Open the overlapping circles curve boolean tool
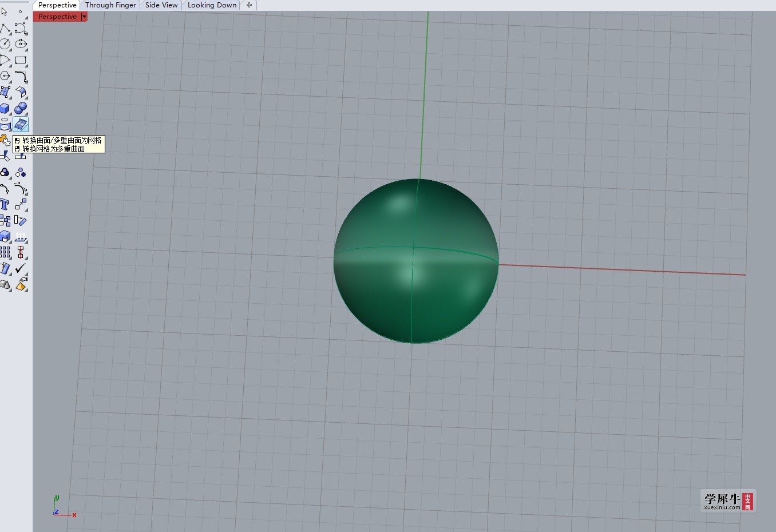This screenshot has width=776, height=532. [x=5, y=172]
